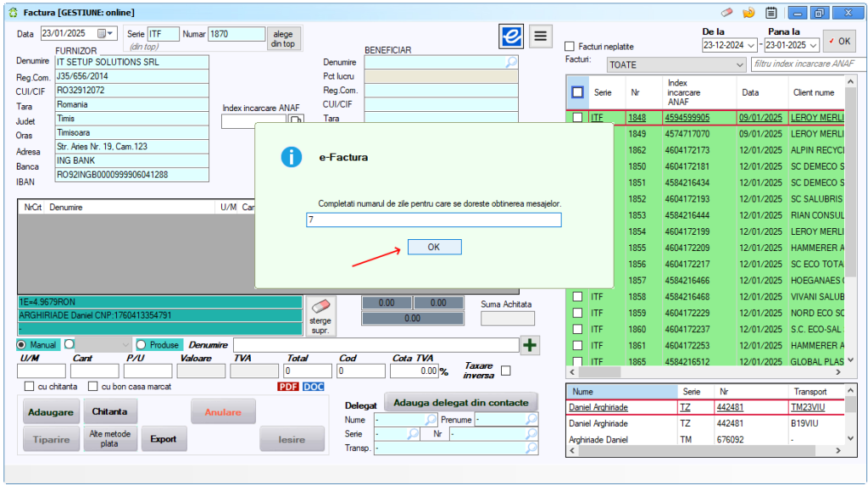This screenshot has width=868, height=485.
Task: Open the 'Pana la' date dropdown
Action: [813, 46]
